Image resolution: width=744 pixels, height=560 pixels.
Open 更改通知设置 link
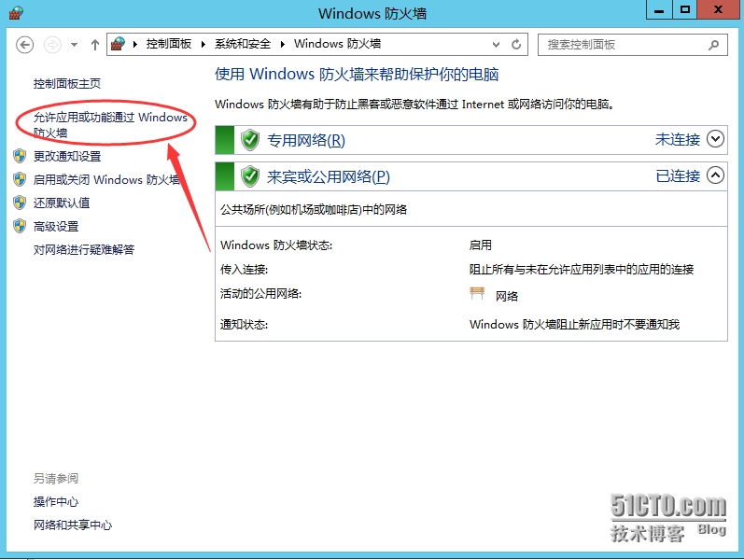point(67,156)
